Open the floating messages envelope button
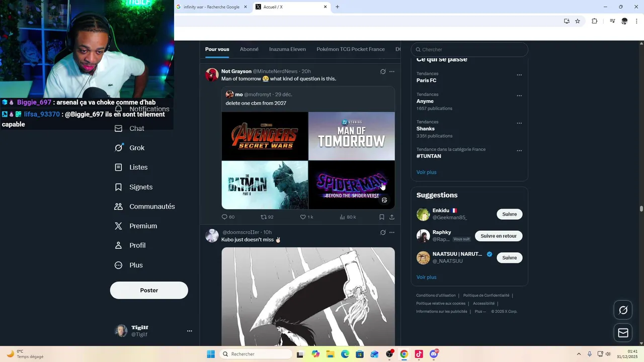Image resolution: width=644 pixels, height=362 pixels. tap(623, 333)
